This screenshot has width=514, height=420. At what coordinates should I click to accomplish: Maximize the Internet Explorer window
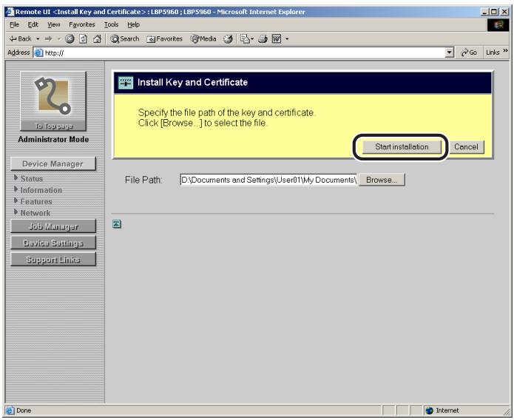point(494,12)
